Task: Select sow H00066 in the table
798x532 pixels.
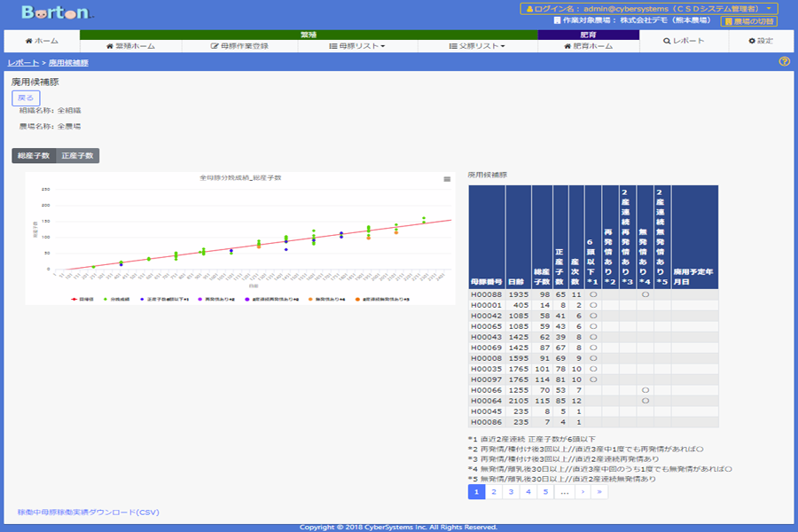Action: point(486,390)
